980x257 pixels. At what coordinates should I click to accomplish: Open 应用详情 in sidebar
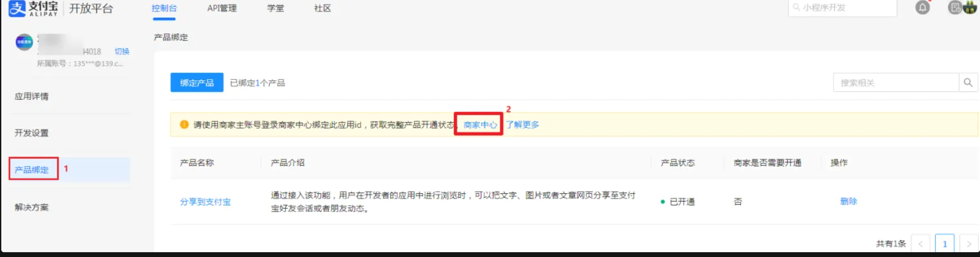[32, 96]
